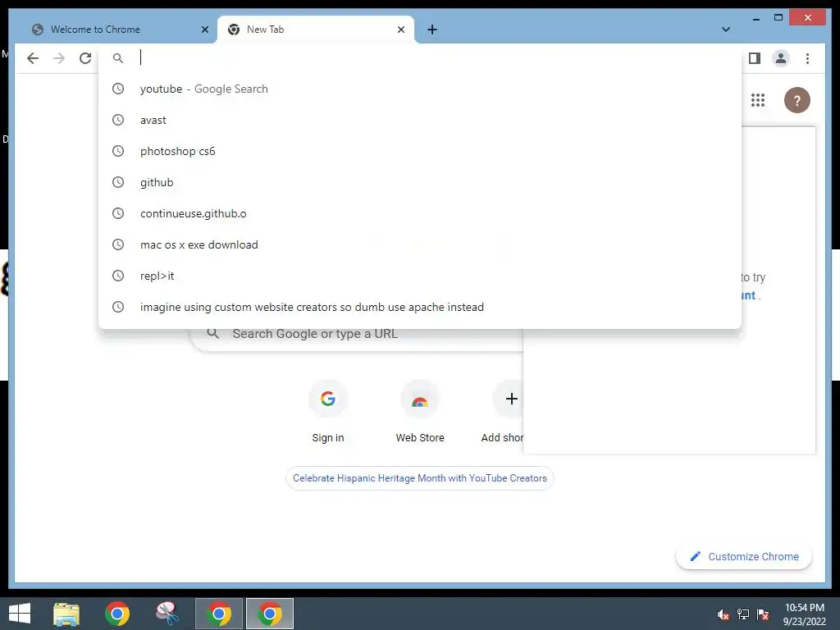Pick mac os x exe download suggestion
Viewport: 840px width, 630px height.
[x=420, y=244]
